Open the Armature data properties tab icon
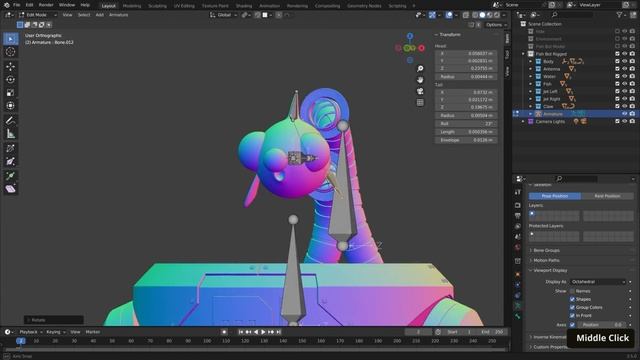The width and height of the screenshot is (640, 360). (518, 305)
